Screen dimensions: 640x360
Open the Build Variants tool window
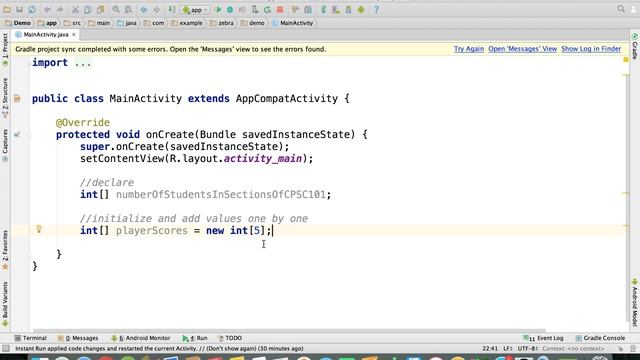[x=5, y=304]
